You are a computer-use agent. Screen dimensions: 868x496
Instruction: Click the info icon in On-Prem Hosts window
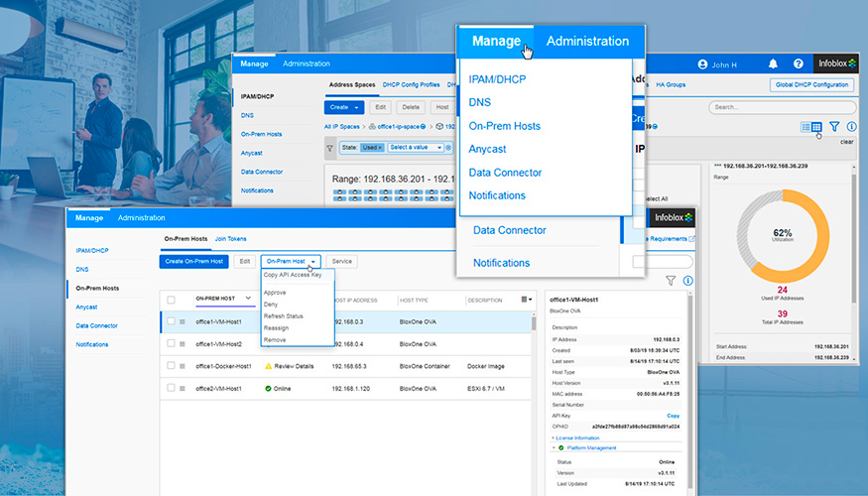687,281
